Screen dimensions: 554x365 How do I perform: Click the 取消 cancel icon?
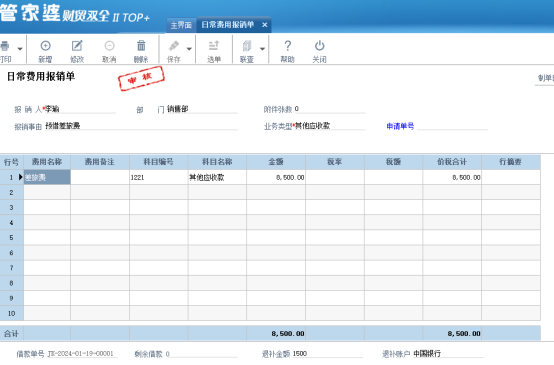click(109, 46)
